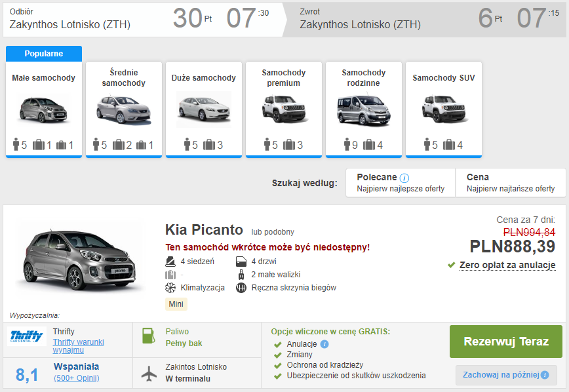Click the snowflake Klimatyzacja icon
This screenshot has width=569, height=392.
170,288
